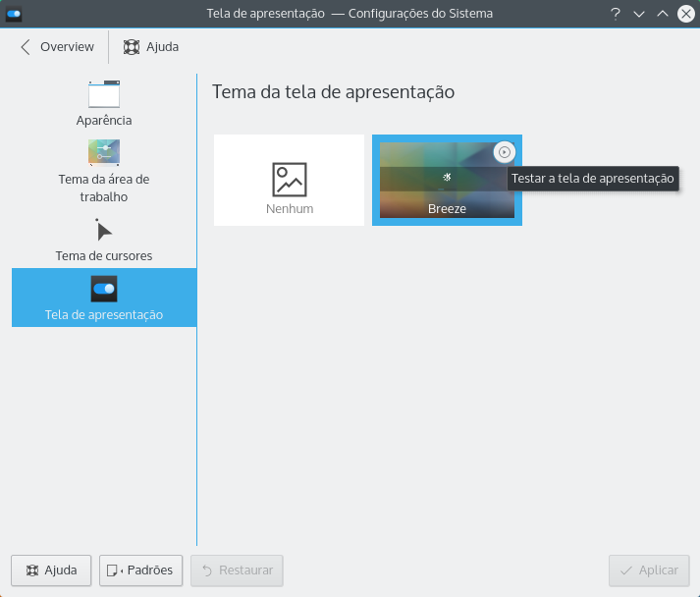Maximize the System Settings window
This screenshot has width=700, height=597.
[x=663, y=14]
